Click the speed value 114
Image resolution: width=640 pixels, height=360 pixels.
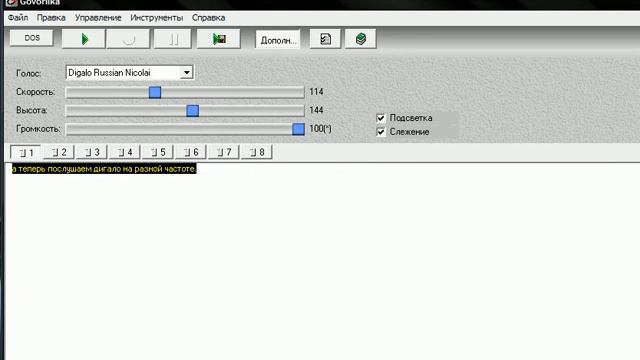[x=316, y=92]
